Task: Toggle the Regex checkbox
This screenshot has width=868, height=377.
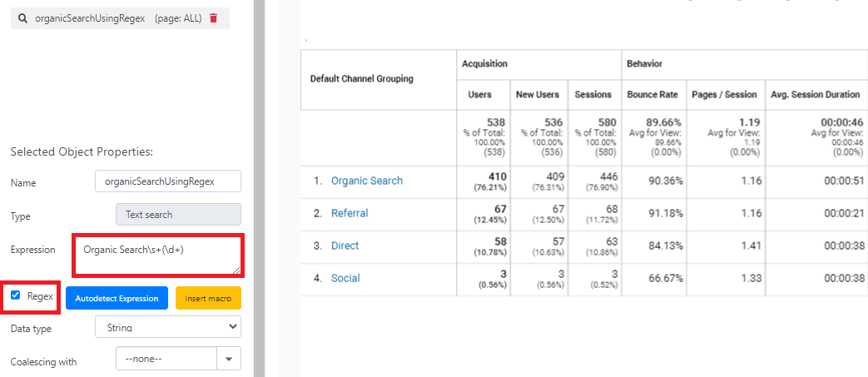Action: (16, 295)
